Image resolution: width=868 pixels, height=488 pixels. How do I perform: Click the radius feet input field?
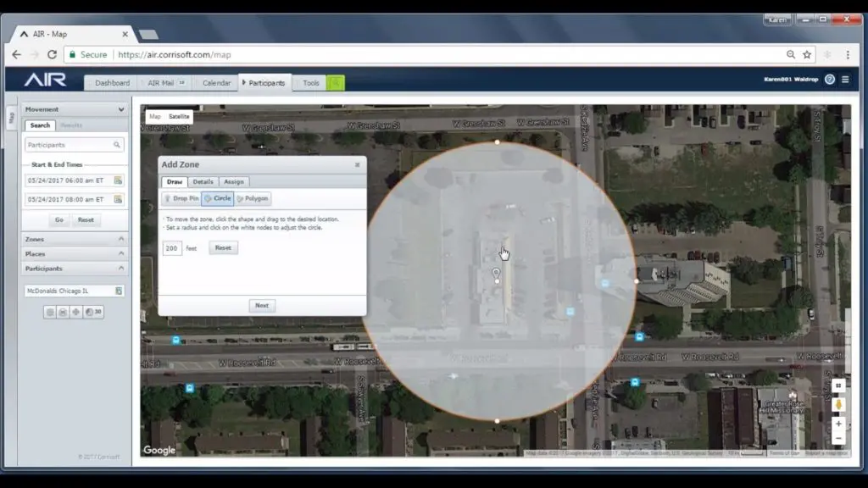click(x=172, y=248)
